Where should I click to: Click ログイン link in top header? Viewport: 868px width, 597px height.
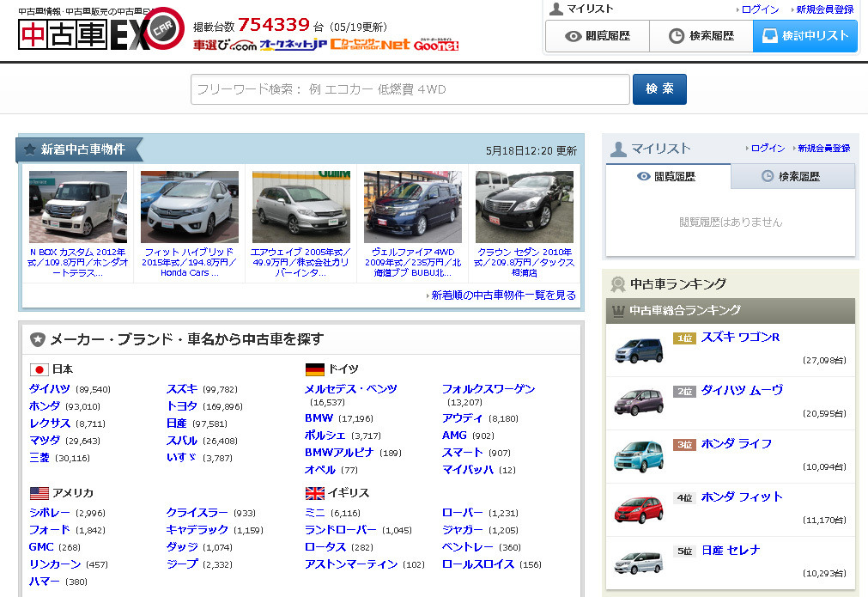tap(760, 9)
